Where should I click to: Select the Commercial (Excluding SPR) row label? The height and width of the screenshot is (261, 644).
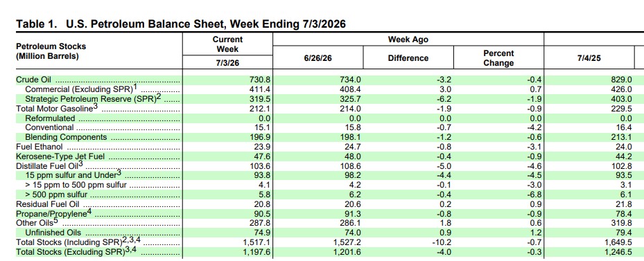[x=80, y=89]
